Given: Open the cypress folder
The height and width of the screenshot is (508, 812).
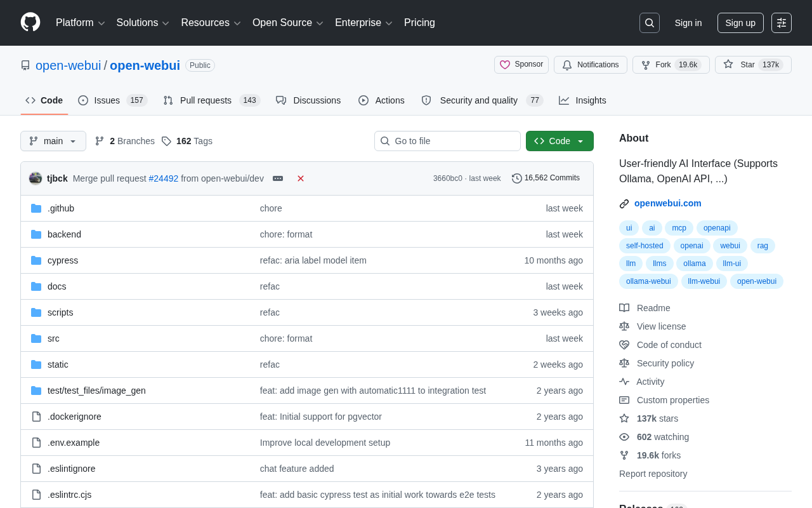Looking at the screenshot, I should [x=63, y=260].
